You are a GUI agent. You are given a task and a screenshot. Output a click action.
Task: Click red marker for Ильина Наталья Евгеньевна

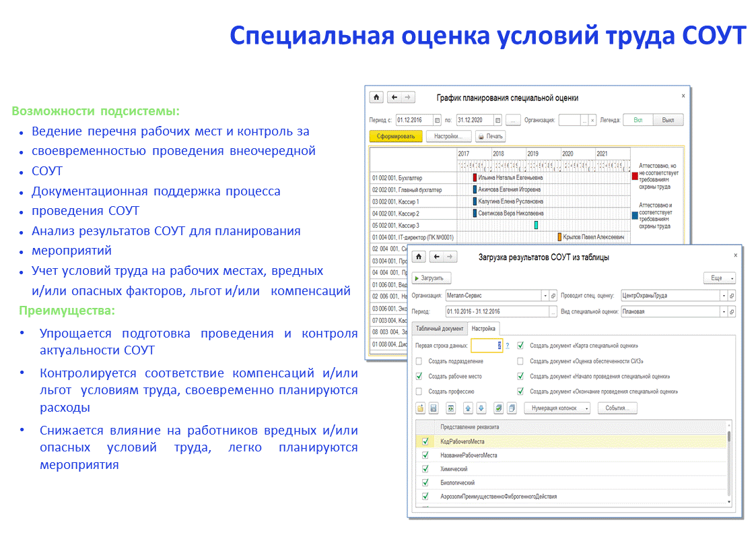475,177
